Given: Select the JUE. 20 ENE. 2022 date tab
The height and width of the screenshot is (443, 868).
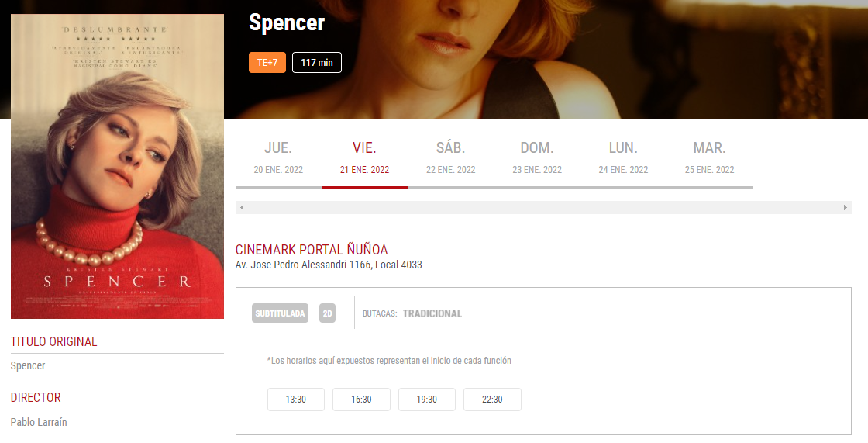Looking at the screenshot, I should point(278,158).
